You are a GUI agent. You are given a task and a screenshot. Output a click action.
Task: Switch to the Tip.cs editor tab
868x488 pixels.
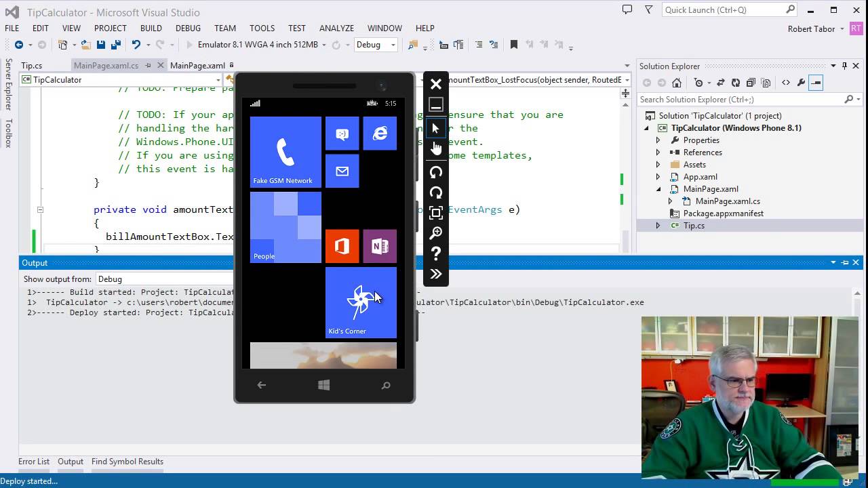point(32,66)
